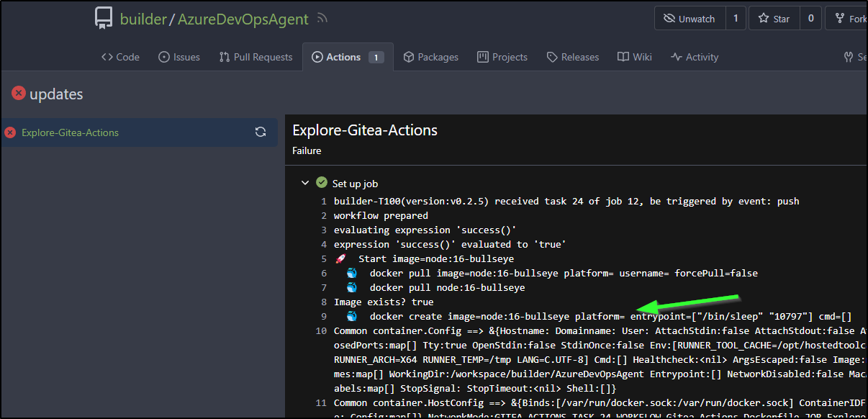
Task: Click log line number 9
Action: [324, 316]
